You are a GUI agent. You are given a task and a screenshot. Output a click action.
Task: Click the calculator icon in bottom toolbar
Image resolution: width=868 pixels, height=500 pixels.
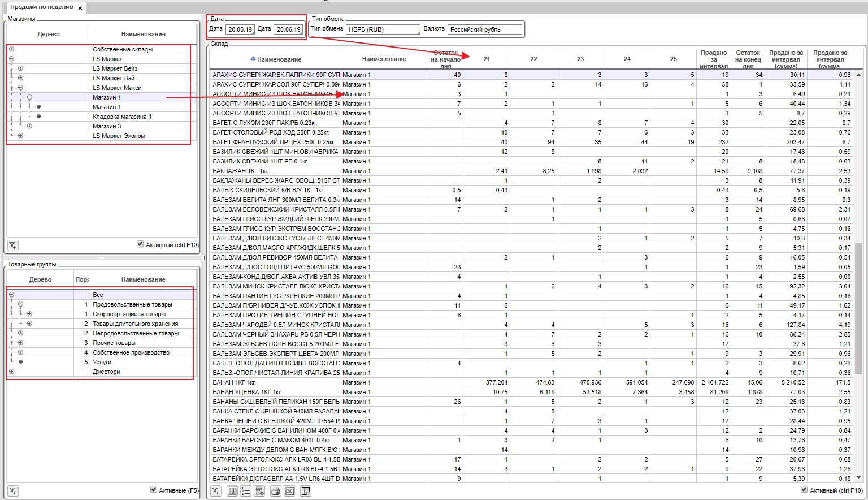[259, 491]
